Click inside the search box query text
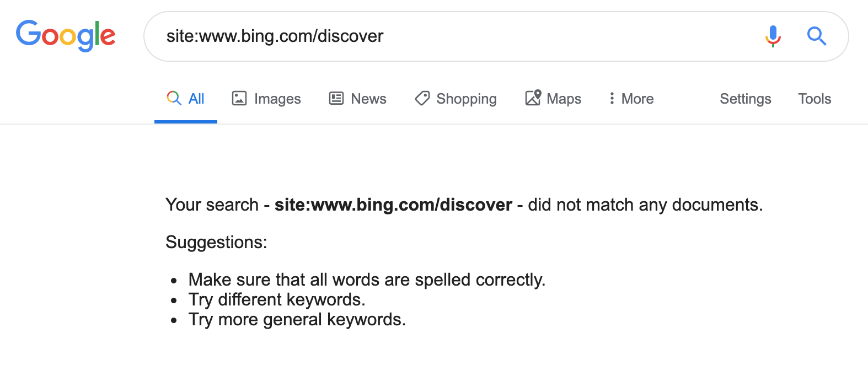Screen dimensions: 868x365 click(275, 36)
